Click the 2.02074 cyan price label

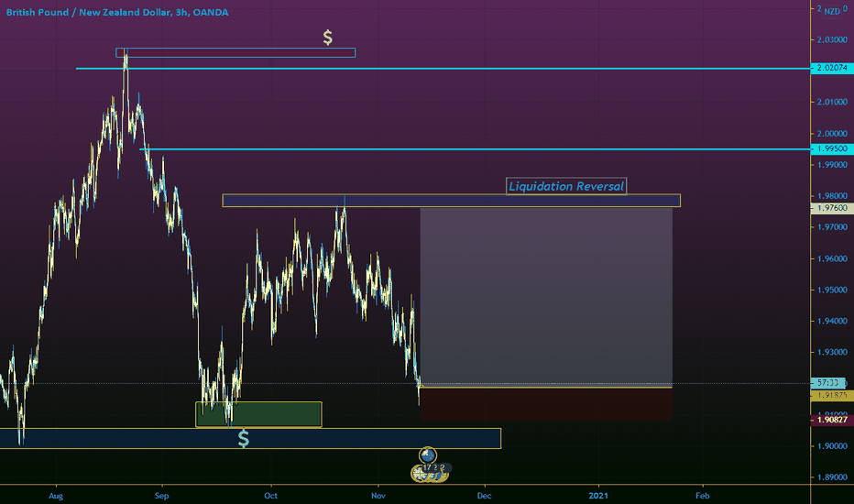(832, 68)
